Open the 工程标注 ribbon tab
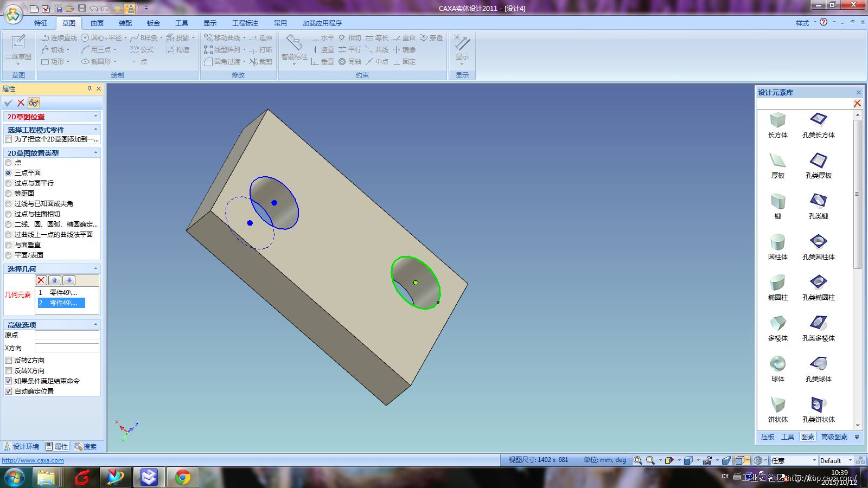 [245, 23]
